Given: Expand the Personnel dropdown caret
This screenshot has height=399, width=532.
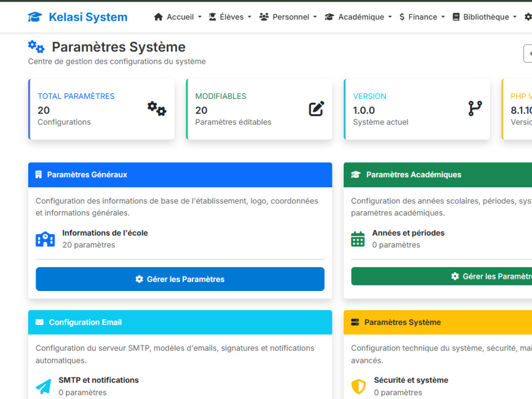Looking at the screenshot, I should [315, 17].
